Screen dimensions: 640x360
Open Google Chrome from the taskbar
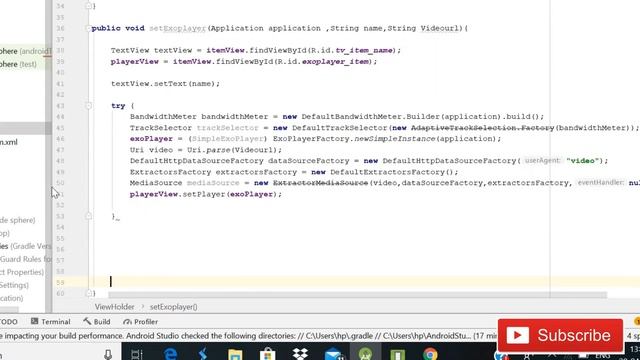pos(430,354)
